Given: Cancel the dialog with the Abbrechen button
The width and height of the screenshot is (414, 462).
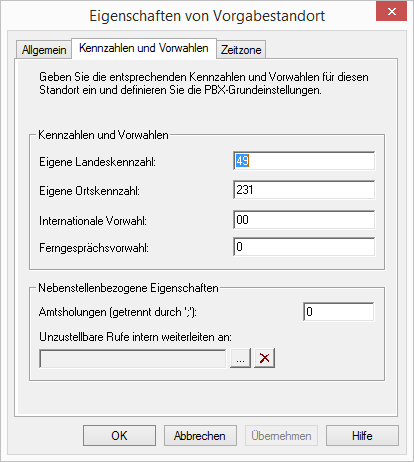Looking at the screenshot, I should pyautogui.click(x=200, y=436).
